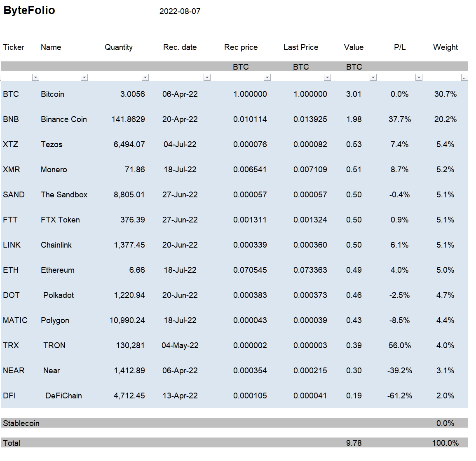
Task: Click the Quantity column header
Action: click(119, 47)
